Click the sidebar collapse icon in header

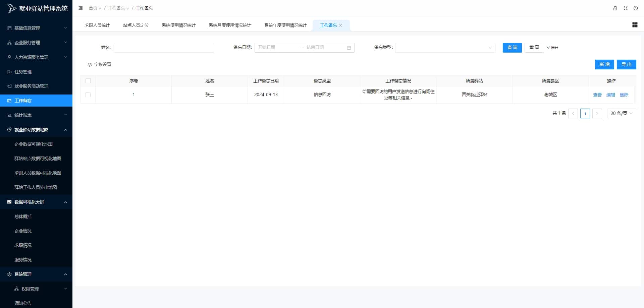(80, 8)
